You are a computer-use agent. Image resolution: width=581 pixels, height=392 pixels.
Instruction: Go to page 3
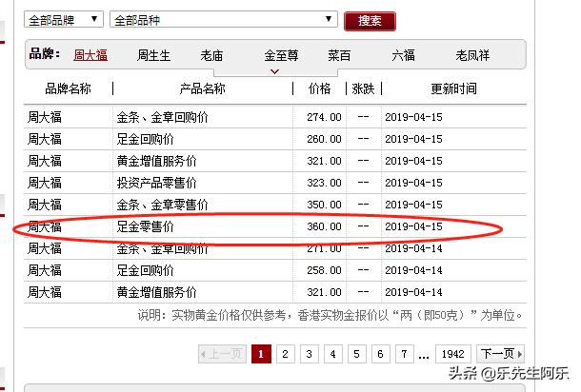coord(309,354)
